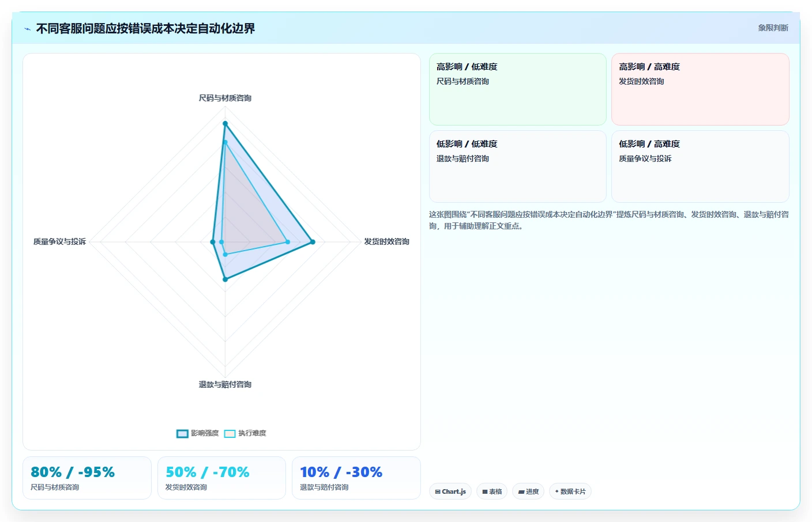This screenshot has height=522, width=812.
Task: Click the right-side 影响强度 data point
Action: 313,242
